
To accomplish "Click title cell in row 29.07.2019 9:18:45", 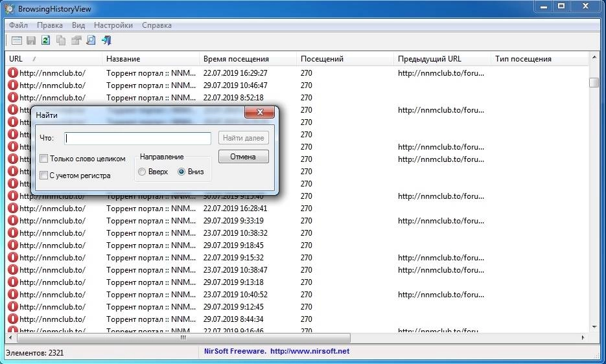I will pyautogui.click(x=151, y=245).
